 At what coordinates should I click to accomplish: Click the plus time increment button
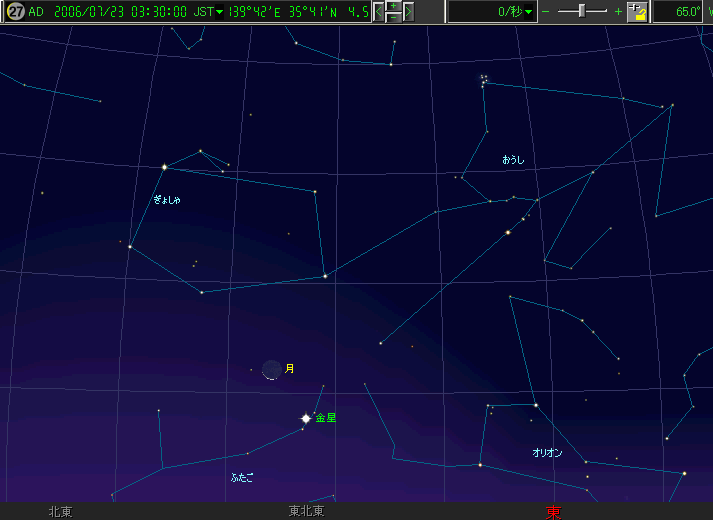(394, 6)
